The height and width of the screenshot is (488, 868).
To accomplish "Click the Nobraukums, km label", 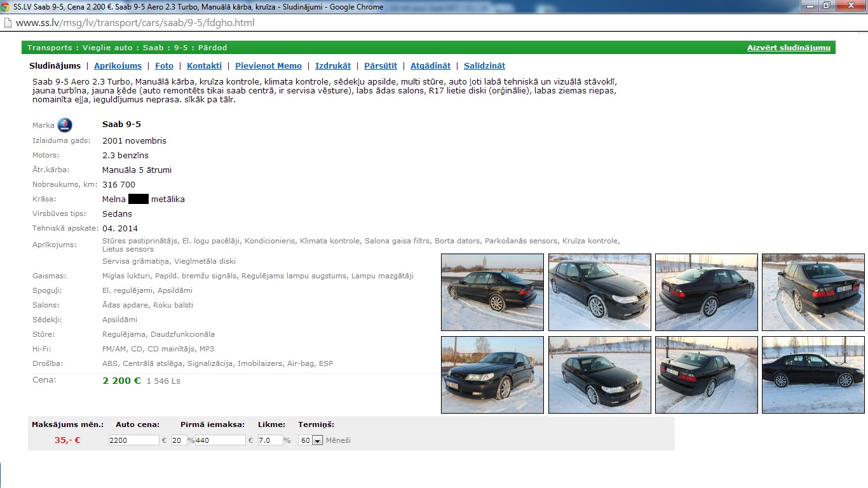I will (x=65, y=184).
